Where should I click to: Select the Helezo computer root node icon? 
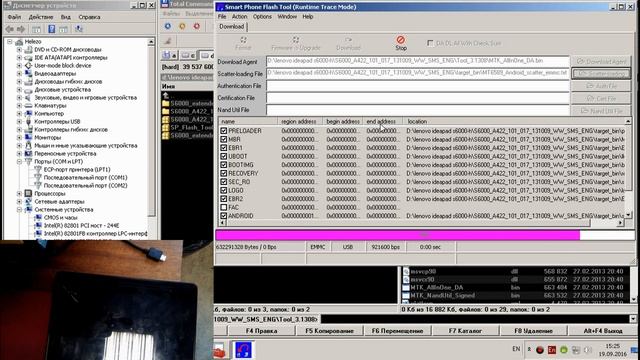tap(19, 42)
